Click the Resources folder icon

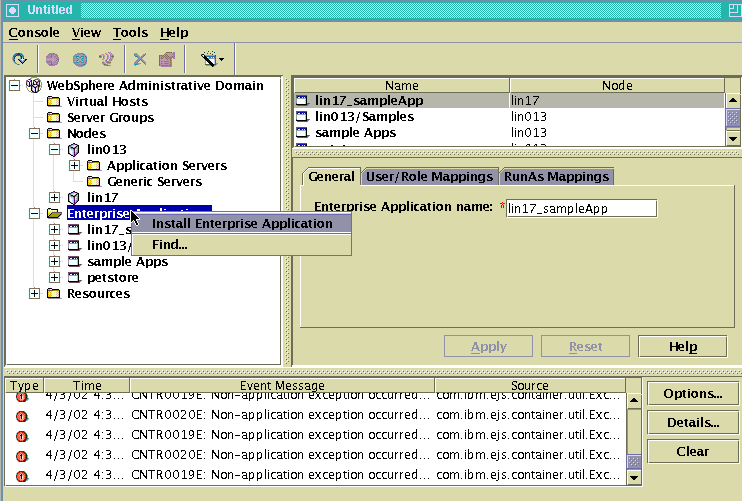tap(54, 293)
